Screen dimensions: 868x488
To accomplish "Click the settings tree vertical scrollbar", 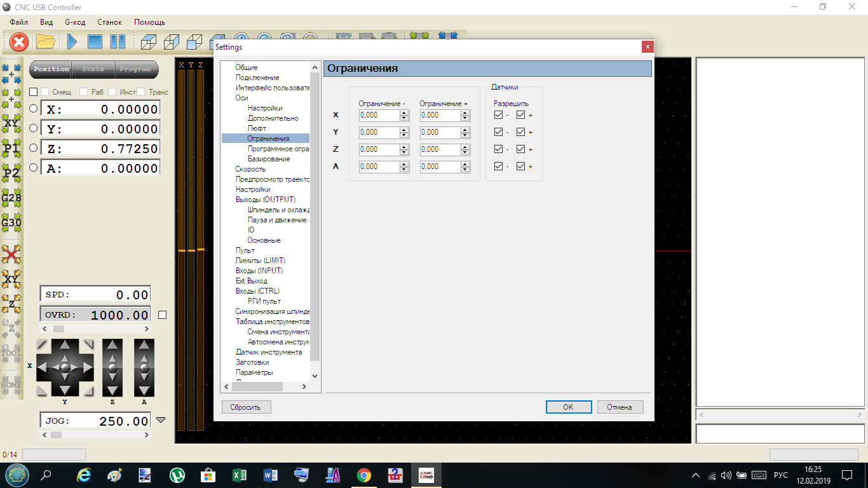I will coord(315,216).
